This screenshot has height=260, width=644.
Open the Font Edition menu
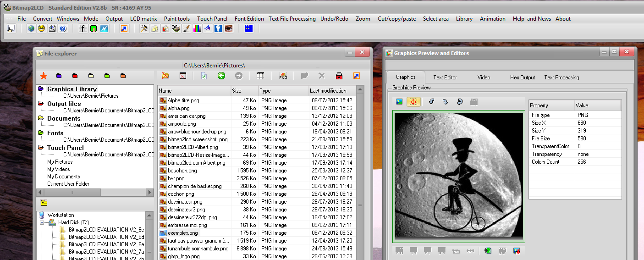pyautogui.click(x=249, y=19)
